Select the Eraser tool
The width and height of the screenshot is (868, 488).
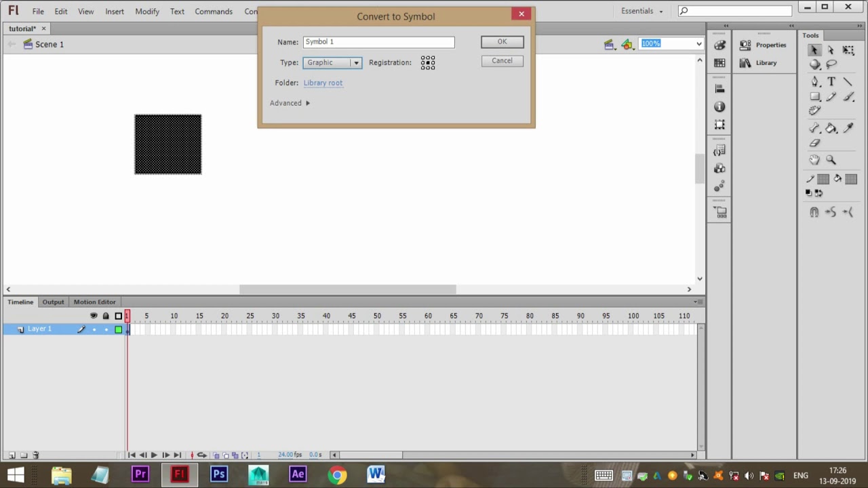tap(814, 143)
